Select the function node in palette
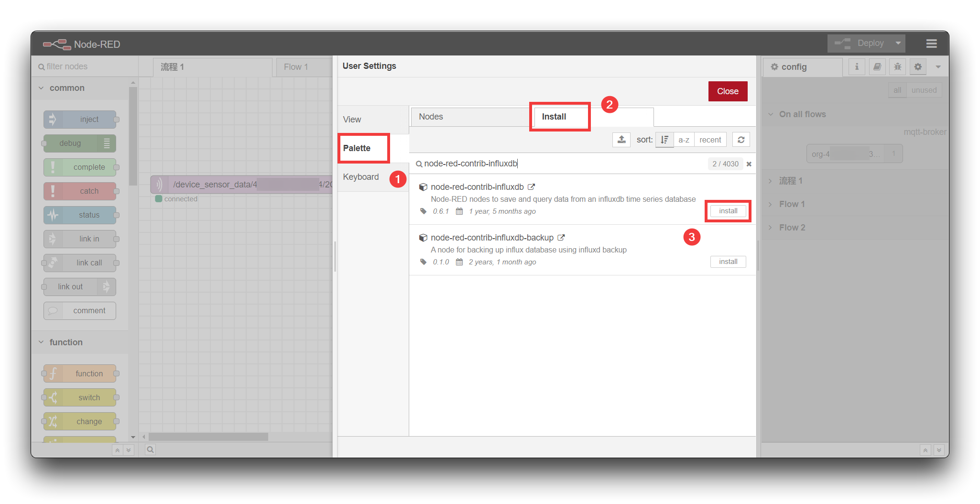The height and width of the screenshot is (504, 980). click(x=80, y=373)
